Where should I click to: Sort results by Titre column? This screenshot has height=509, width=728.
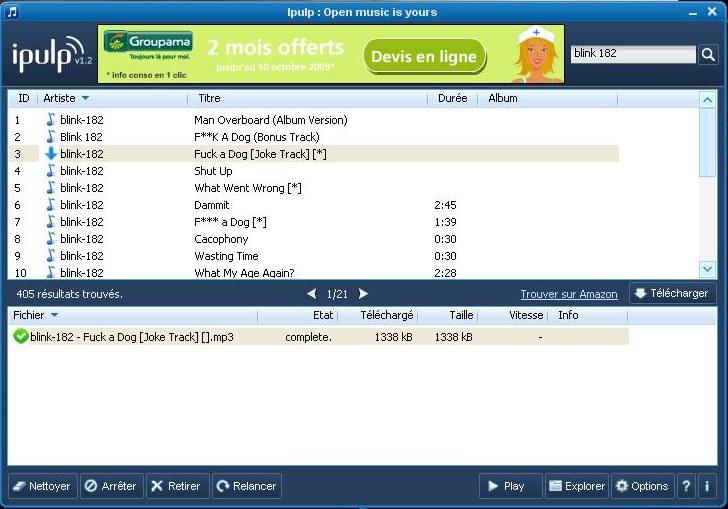307,98
